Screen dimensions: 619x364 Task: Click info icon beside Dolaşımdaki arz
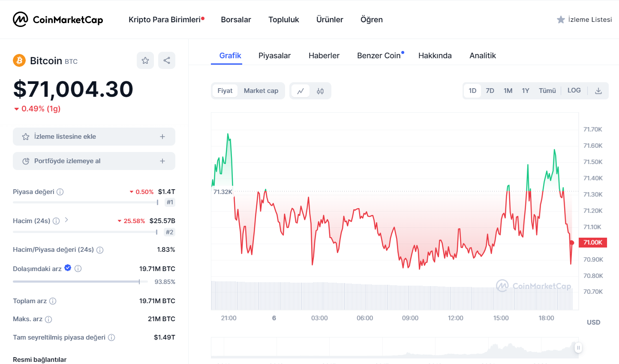[78, 269]
